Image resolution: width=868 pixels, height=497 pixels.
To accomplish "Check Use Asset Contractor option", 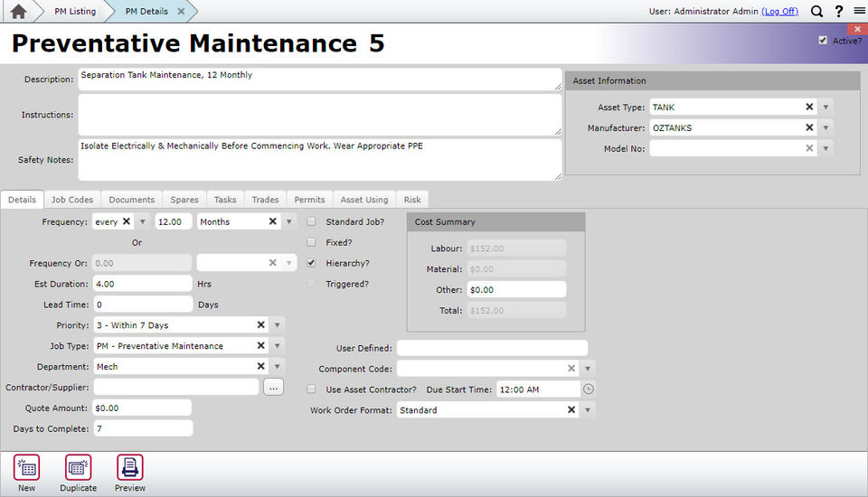I will 311,389.
